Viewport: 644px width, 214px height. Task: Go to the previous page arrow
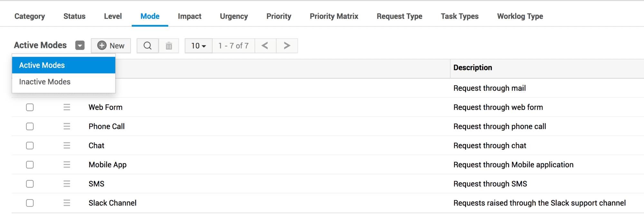coord(265,46)
